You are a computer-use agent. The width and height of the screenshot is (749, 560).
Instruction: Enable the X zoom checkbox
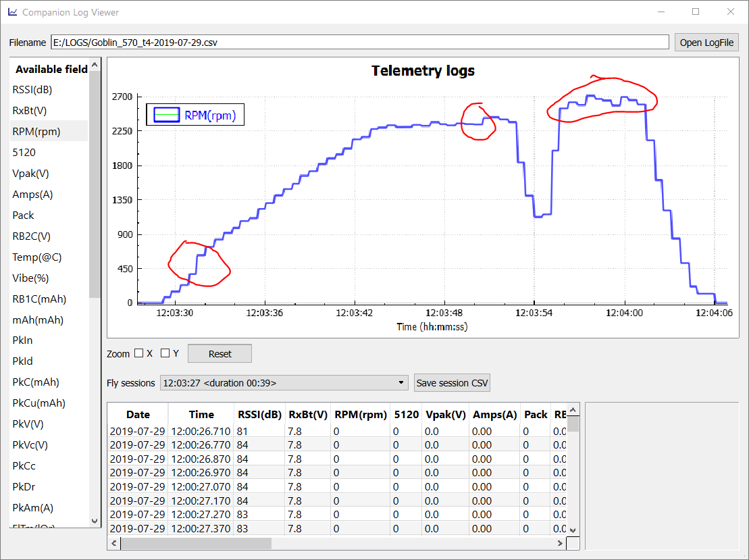[139, 353]
